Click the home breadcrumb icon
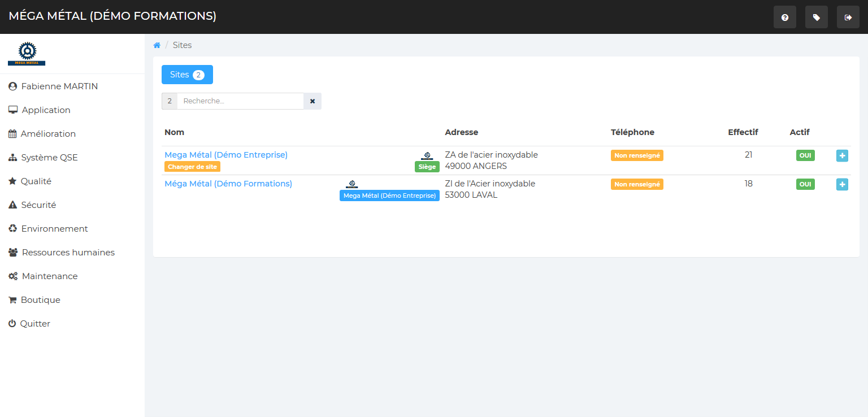868x417 pixels. click(x=157, y=45)
